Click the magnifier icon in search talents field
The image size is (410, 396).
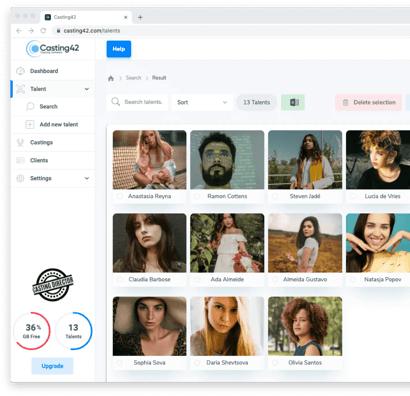(116, 102)
